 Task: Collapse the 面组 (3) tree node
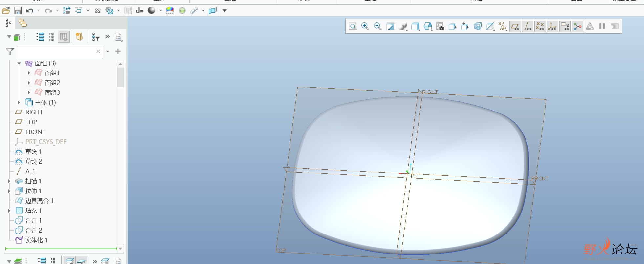[x=19, y=63]
